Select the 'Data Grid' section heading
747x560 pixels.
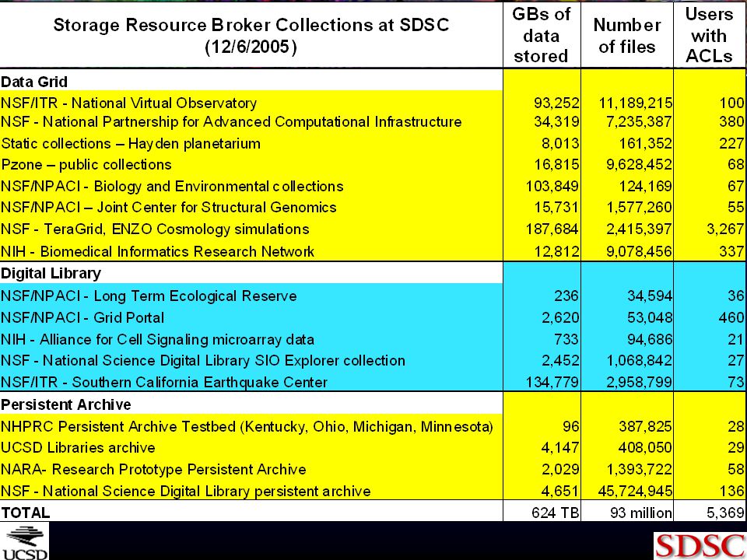33,82
